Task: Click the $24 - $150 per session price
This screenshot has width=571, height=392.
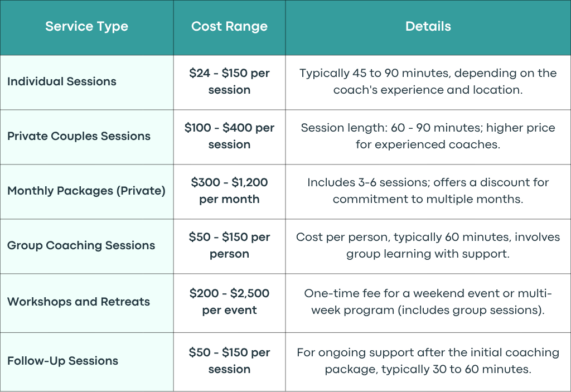Action: (229, 81)
